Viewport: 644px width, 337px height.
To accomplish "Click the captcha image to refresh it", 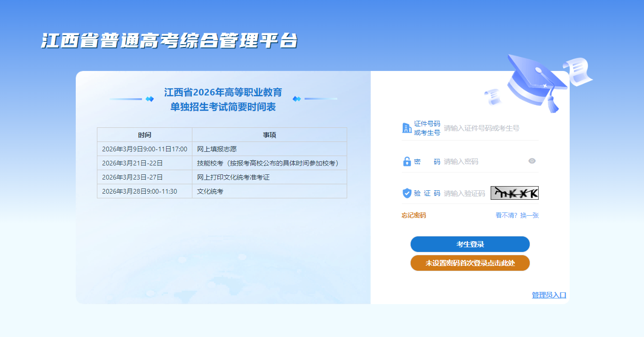I will click(x=514, y=193).
